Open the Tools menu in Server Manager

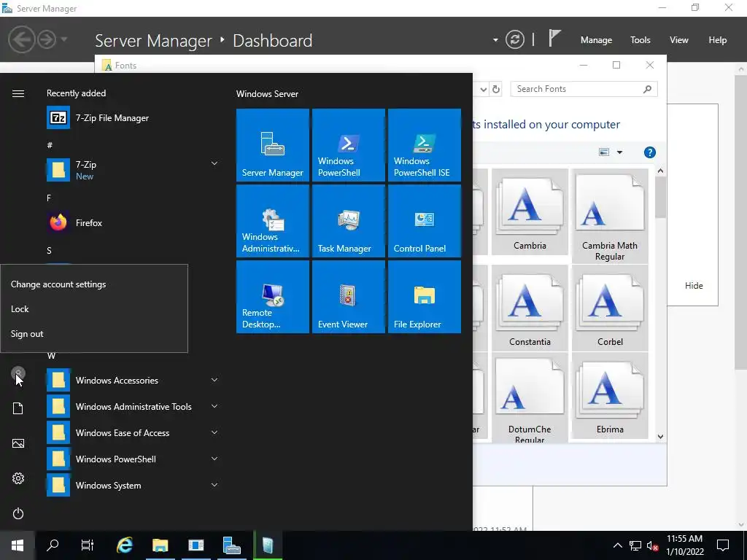[640, 40]
